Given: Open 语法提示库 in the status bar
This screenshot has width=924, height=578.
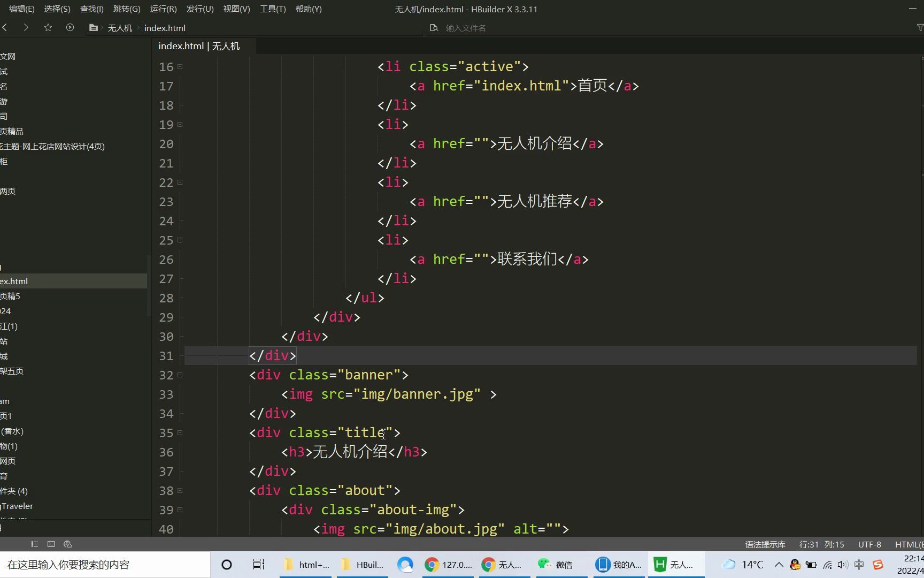Looking at the screenshot, I should (x=765, y=544).
